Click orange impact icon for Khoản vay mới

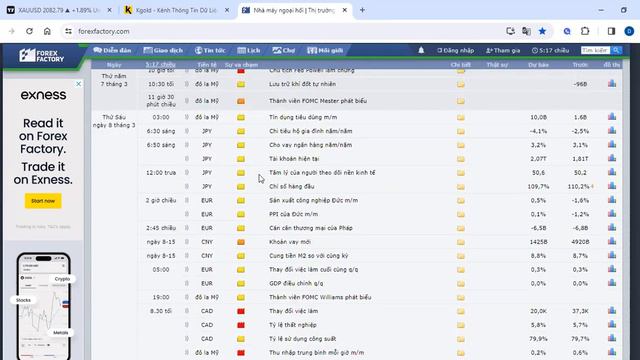pyautogui.click(x=241, y=242)
